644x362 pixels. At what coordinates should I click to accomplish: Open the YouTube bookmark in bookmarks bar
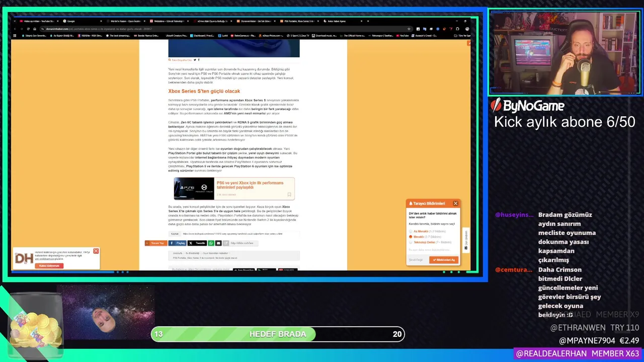[x=403, y=36]
